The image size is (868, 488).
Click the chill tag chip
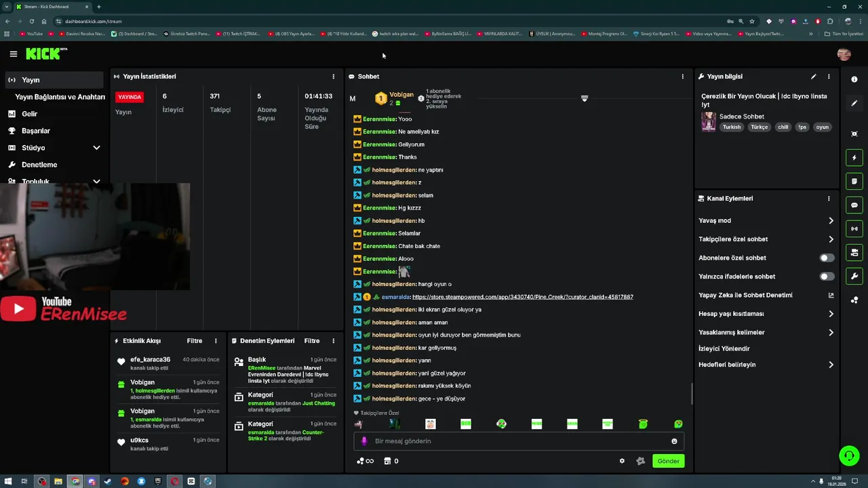(x=783, y=127)
